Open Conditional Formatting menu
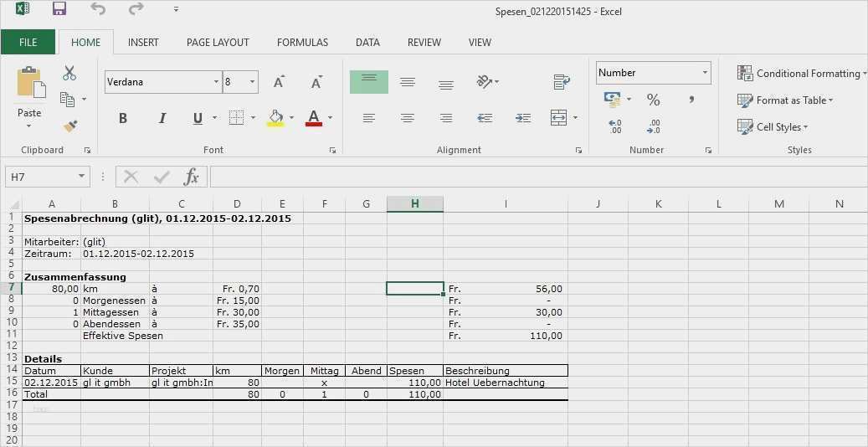Viewport: 868px width, 447px height. 802,73
